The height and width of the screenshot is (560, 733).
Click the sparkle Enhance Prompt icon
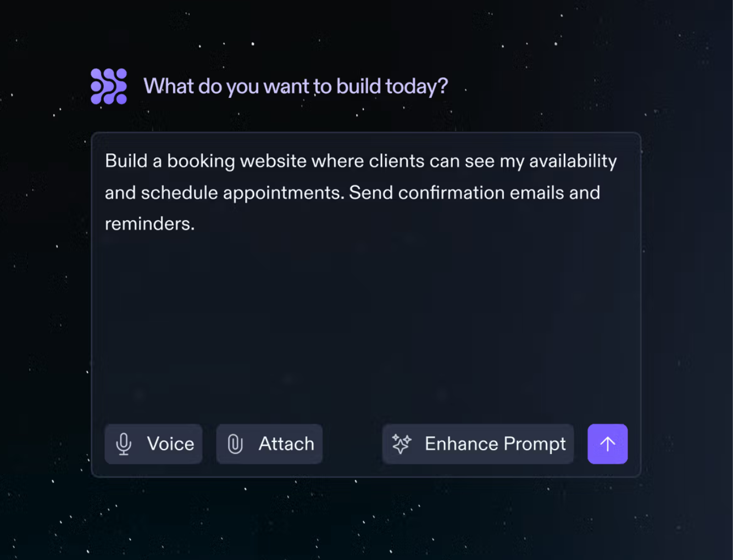click(402, 444)
